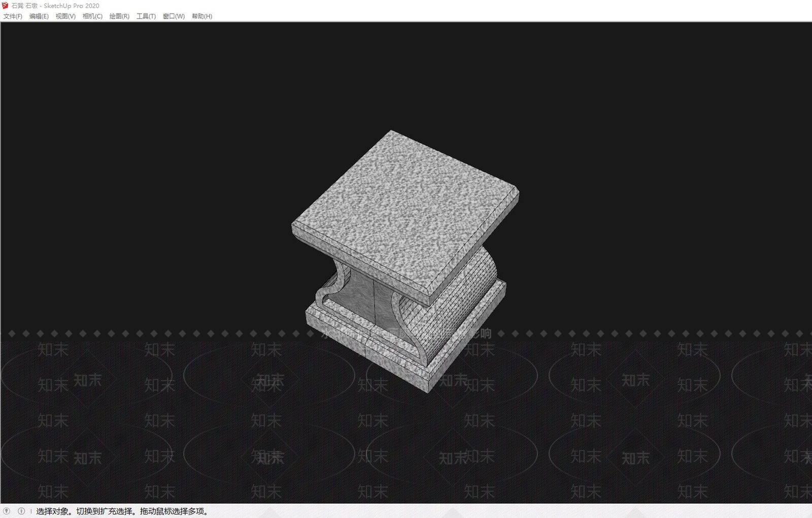Open the 工具(T) menu
This screenshot has height=518, width=812.
coord(146,16)
